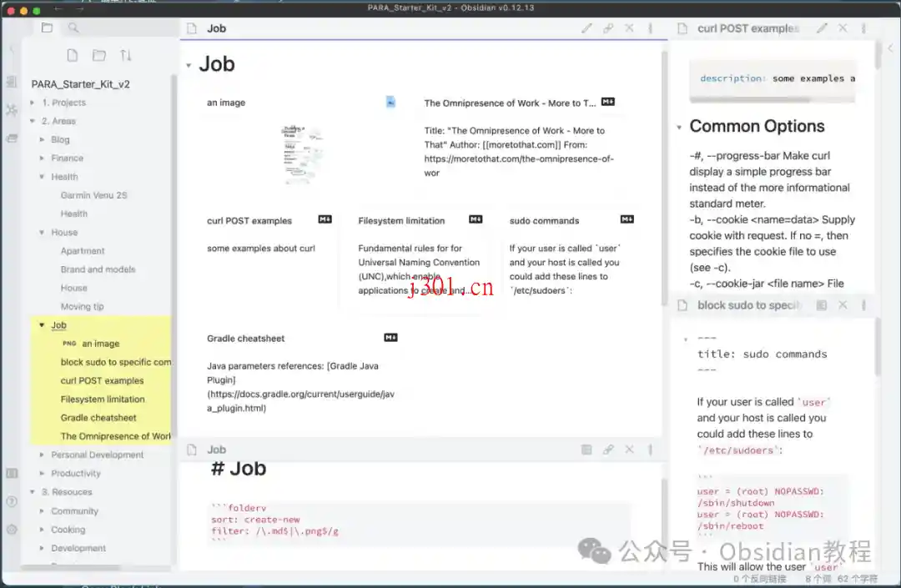Viewport: 901px width, 588px height.
Task: Collapse the Job folder in sidebar
Action: (42, 325)
